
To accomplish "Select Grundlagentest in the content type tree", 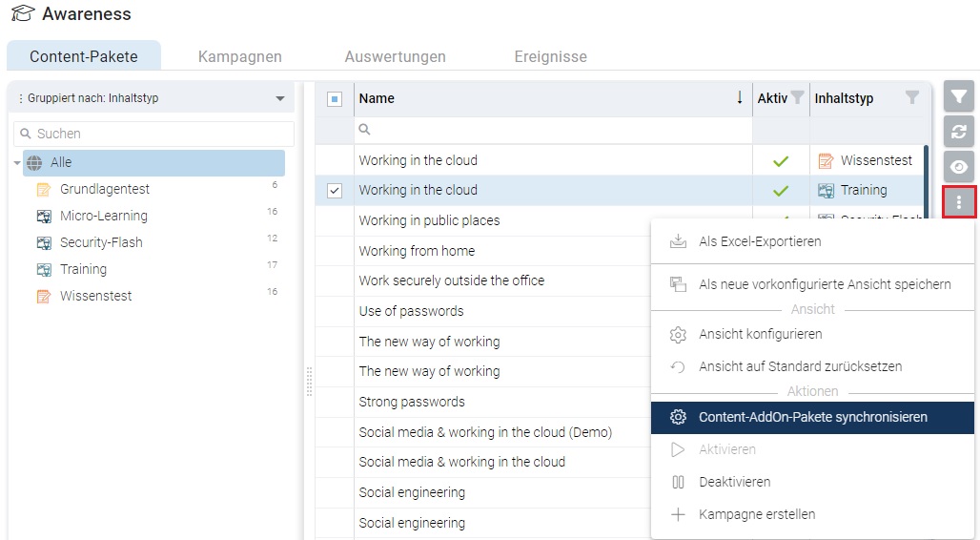I will [104, 189].
